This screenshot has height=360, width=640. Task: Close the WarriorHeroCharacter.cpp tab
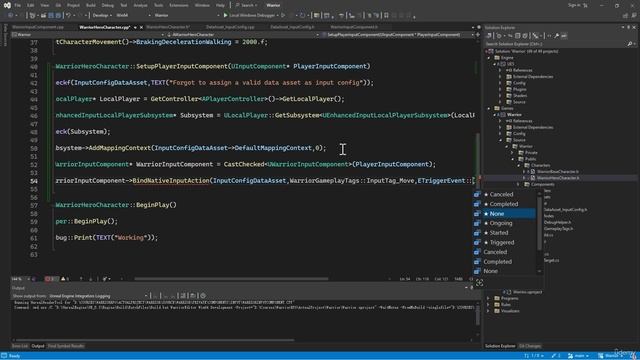pyautogui.click(x=141, y=27)
